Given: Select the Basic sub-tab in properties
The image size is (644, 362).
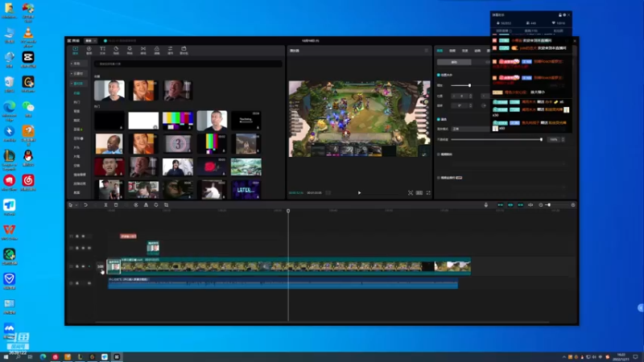Looking at the screenshot, I should tap(454, 62).
